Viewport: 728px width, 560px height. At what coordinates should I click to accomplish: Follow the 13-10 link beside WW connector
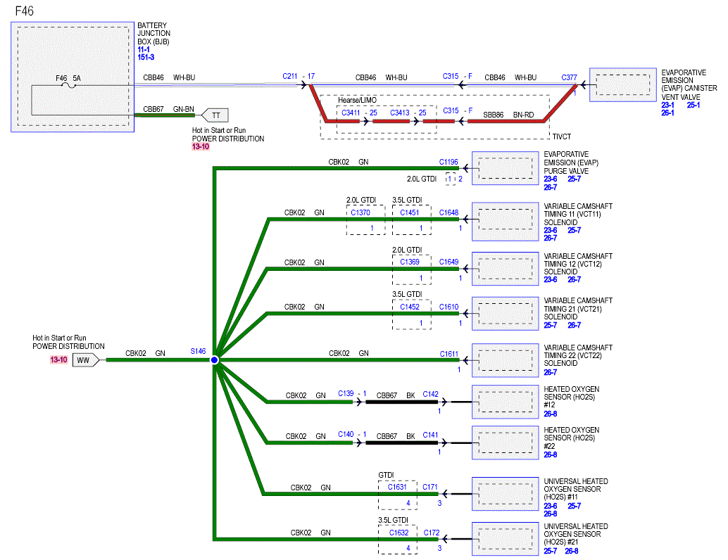[x=59, y=359]
